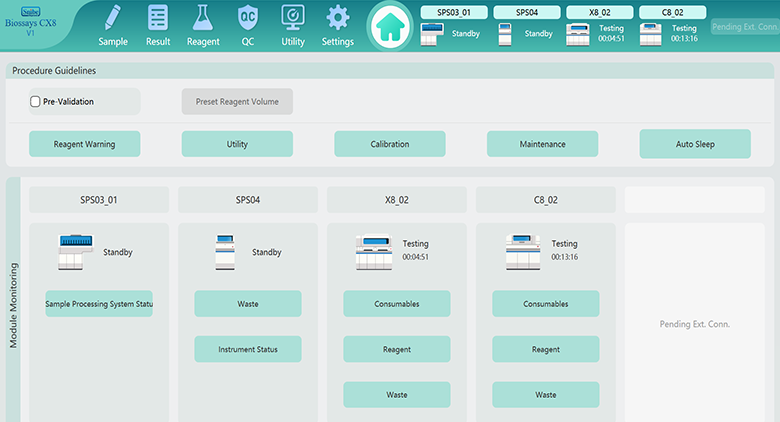Open the Sample pencil icon
Viewport: 780px width, 422px height.
(112, 19)
